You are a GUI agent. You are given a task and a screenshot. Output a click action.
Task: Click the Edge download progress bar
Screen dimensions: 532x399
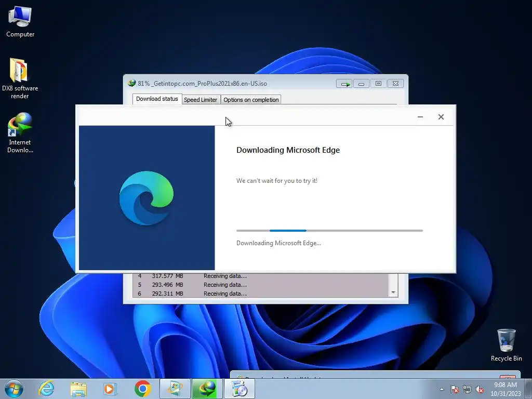tap(329, 231)
